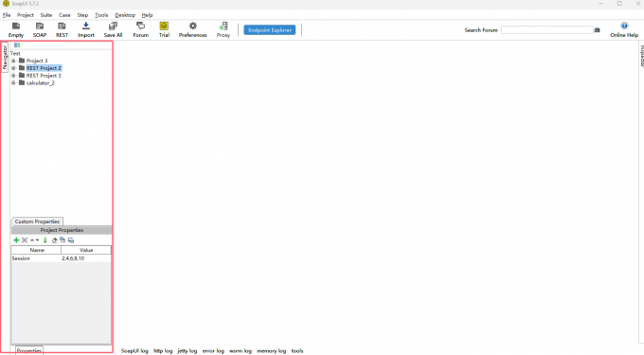This screenshot has height=355, width=644.
Task: Expand the Project 3 tree node
Action: pyautogui.click(x=13, y=61)
